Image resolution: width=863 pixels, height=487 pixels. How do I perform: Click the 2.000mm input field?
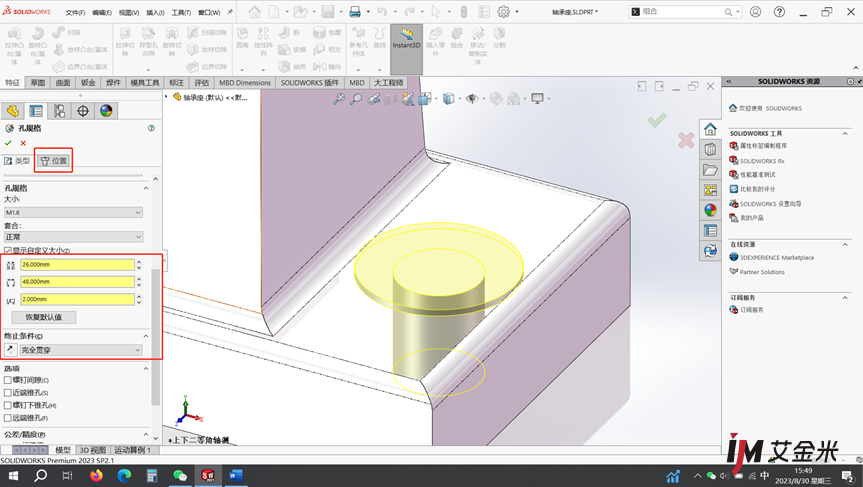(77, 299)
